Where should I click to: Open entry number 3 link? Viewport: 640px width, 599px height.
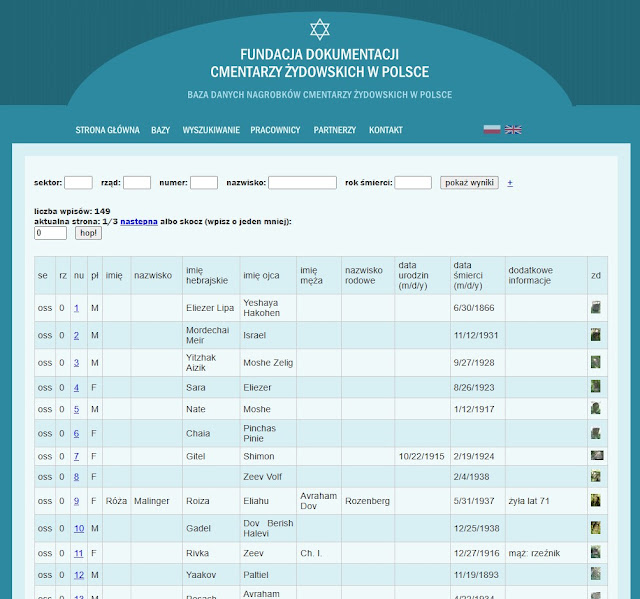[76, 363]
